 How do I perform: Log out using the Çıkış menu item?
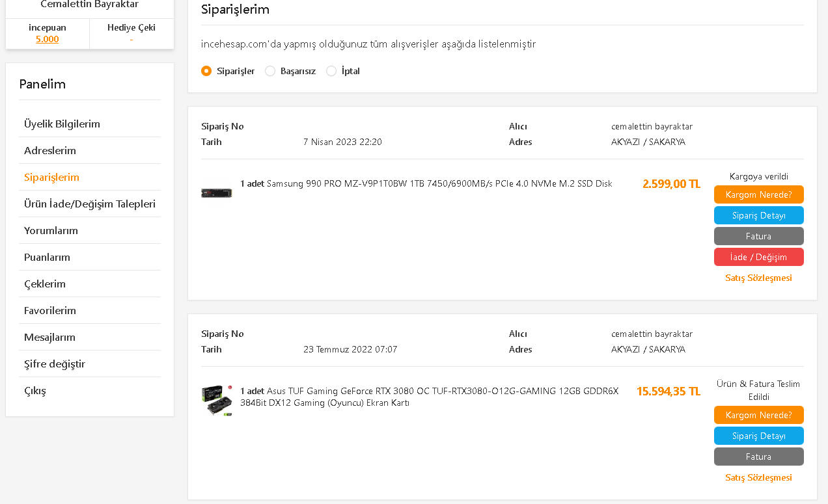(35, 390)
